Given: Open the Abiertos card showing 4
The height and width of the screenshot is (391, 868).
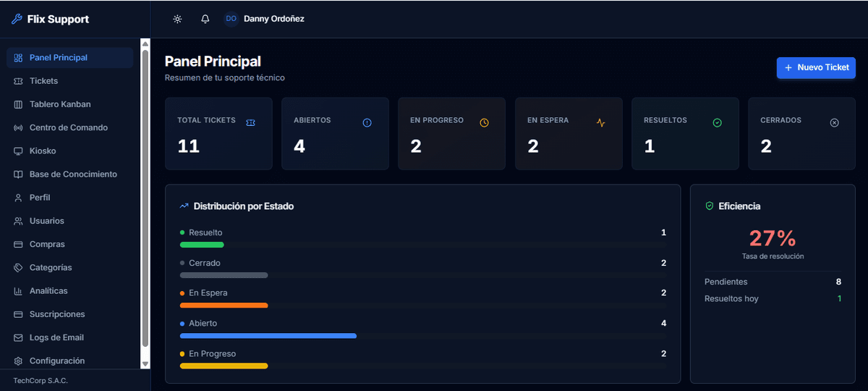Looking at the screenshot, I should pos(335,134).
